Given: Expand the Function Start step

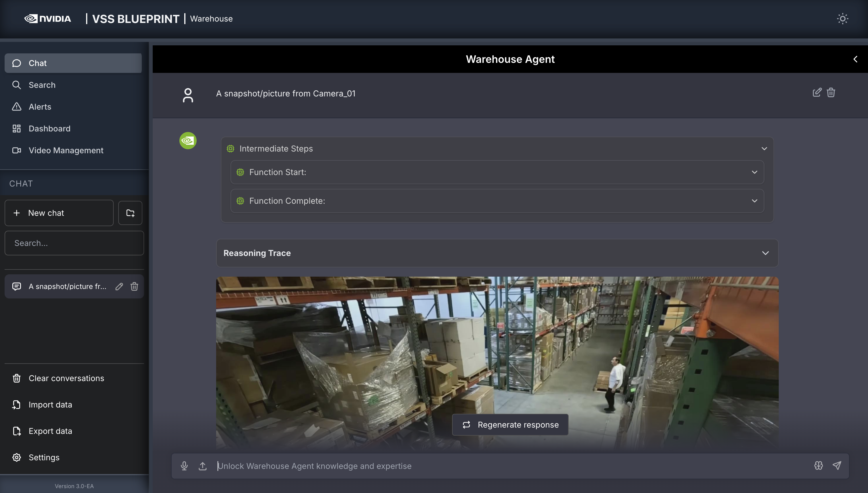Looking at the screenshot, I should [x=754, y=172].
